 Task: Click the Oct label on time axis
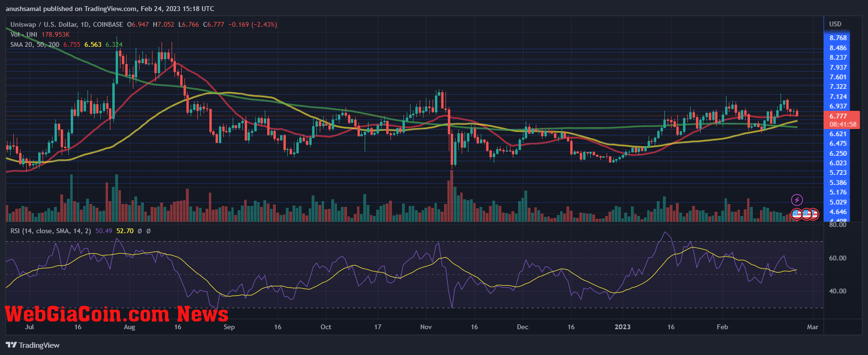[x=325, y=327]
